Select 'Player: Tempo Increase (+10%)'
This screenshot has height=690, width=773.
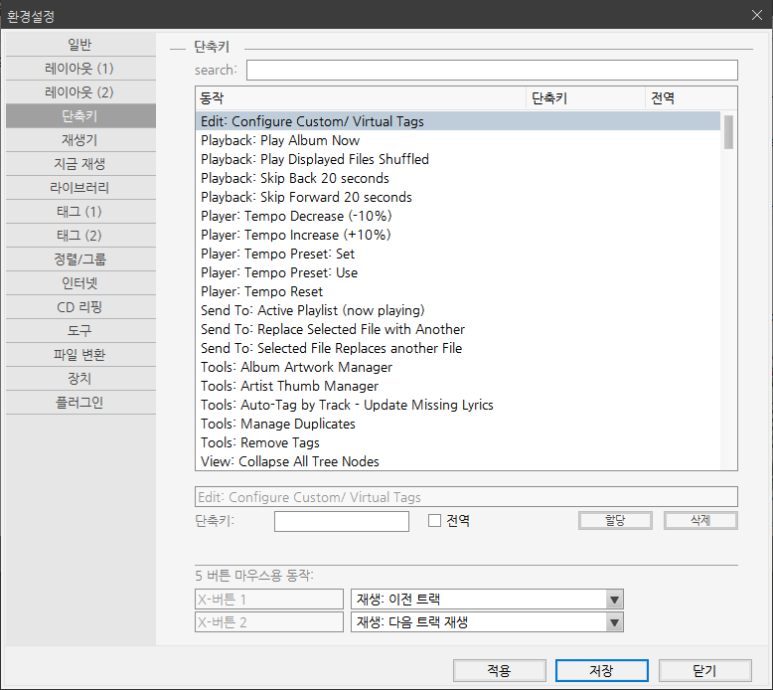pyautogui.click(x=458, y=235)
